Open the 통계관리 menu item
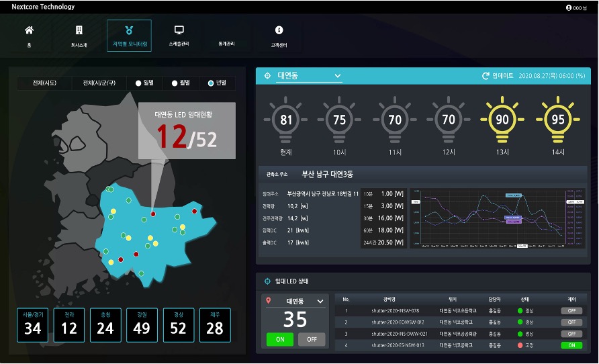This screenshot has width=599, height=364. coord(226,44)
